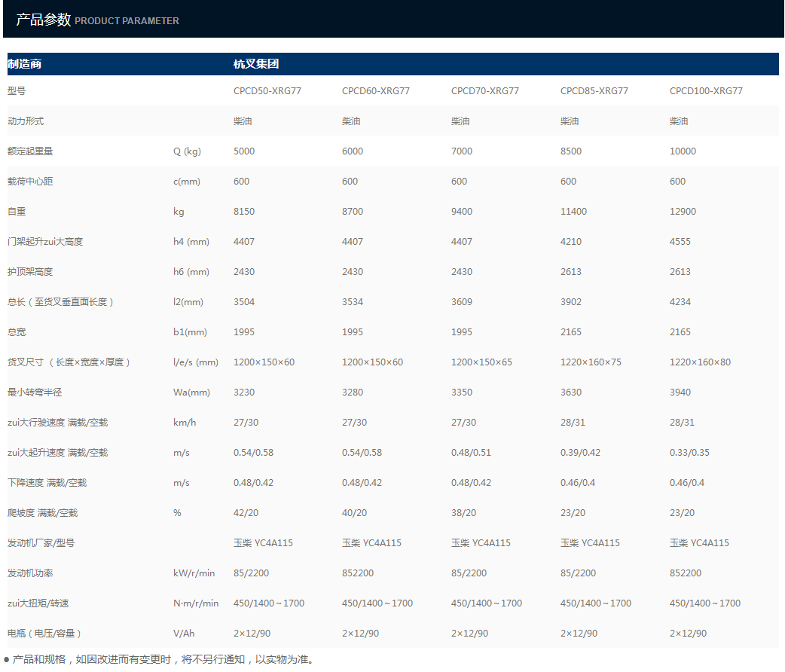Select overall length value 3504
Image resolution: width=785 pixels, height=672 pixels.
pos(244,302)
